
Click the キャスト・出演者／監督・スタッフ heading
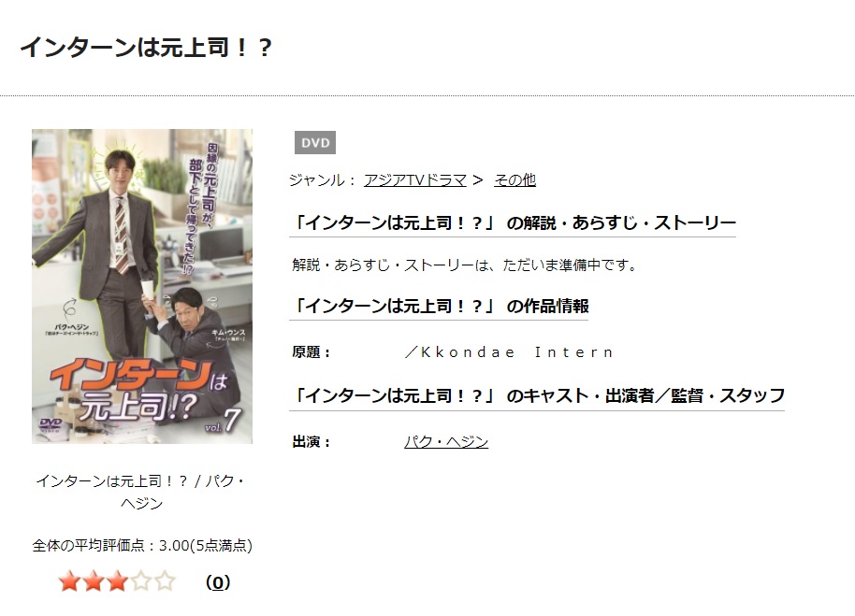(537, 394)
